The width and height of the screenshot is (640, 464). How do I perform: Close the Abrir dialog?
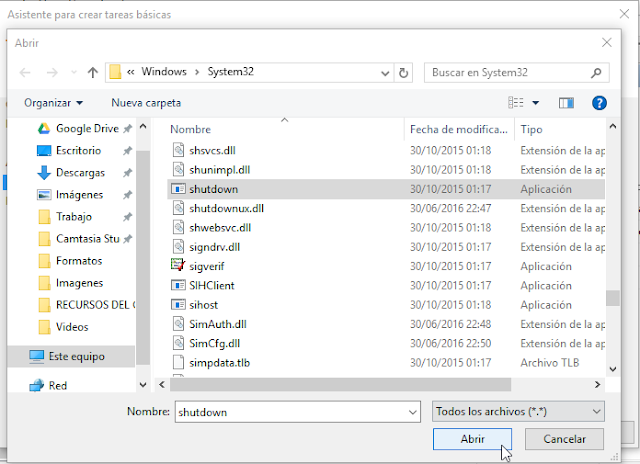pos(607,42)
